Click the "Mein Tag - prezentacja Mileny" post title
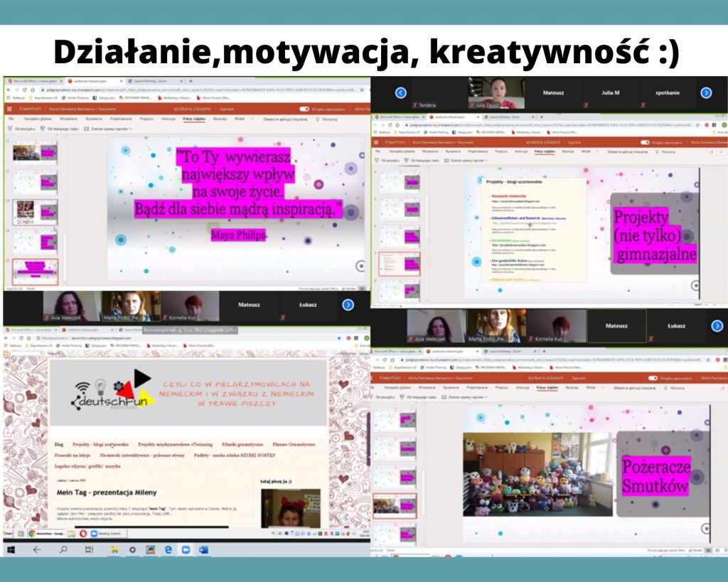This screenshot has height=582, width=728. (x=107, y=492)
